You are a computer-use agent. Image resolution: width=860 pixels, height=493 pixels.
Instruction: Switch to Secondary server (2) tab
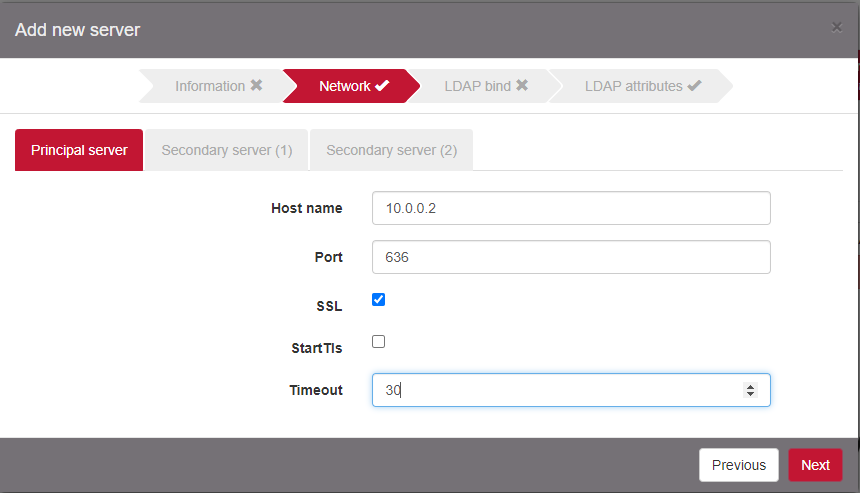tap(391, 150)
